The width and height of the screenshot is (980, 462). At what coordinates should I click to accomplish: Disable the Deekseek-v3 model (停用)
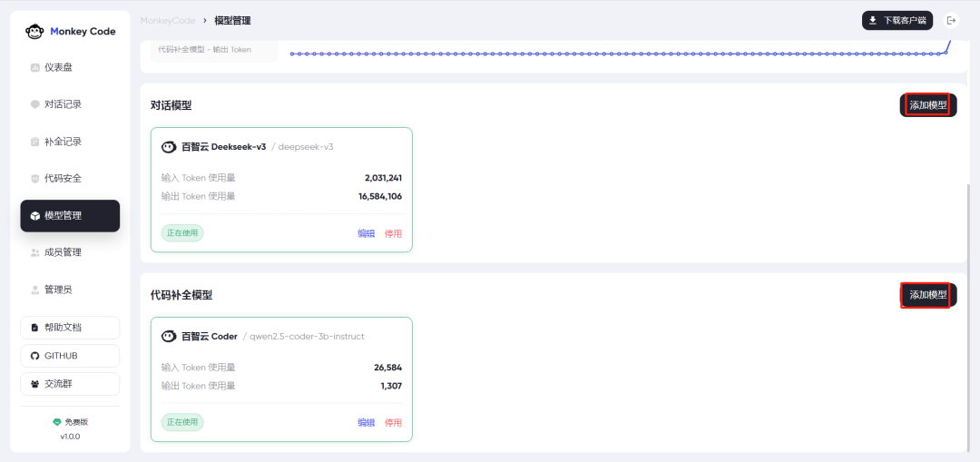[393, 233]
